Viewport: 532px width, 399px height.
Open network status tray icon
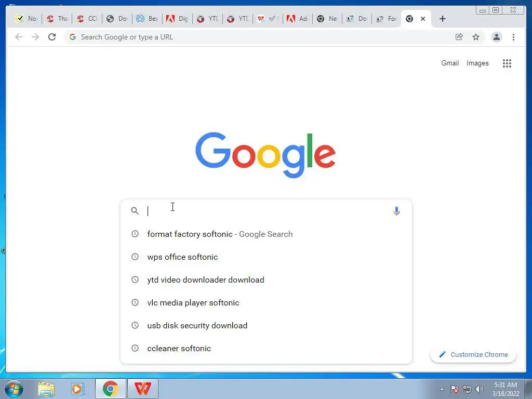467,389
